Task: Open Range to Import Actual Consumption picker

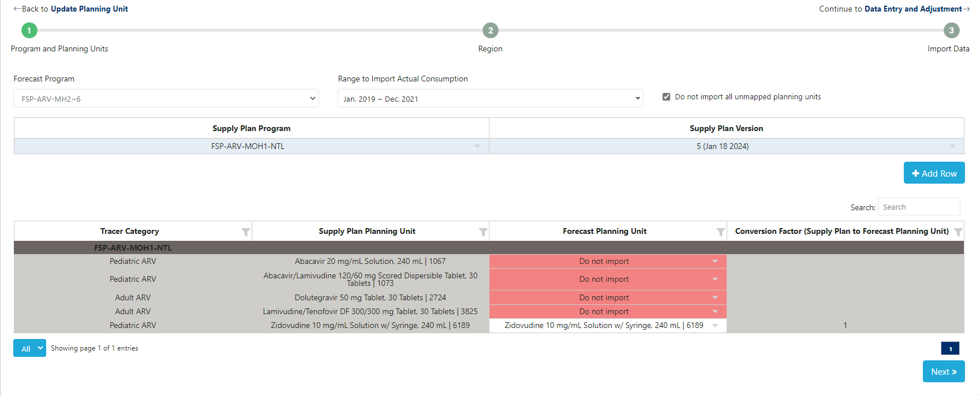Action: 491,99
